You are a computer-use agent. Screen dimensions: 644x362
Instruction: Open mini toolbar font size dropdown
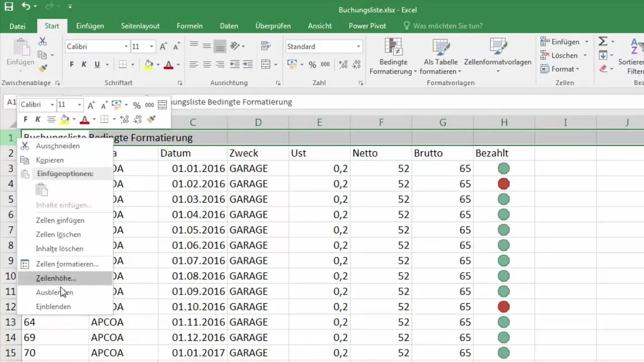[80, 105]
